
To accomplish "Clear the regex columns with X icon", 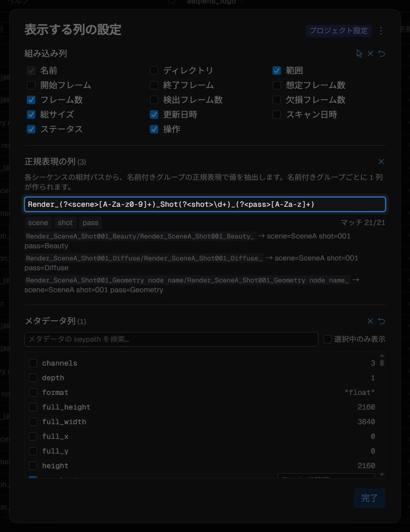I will 381,162.
